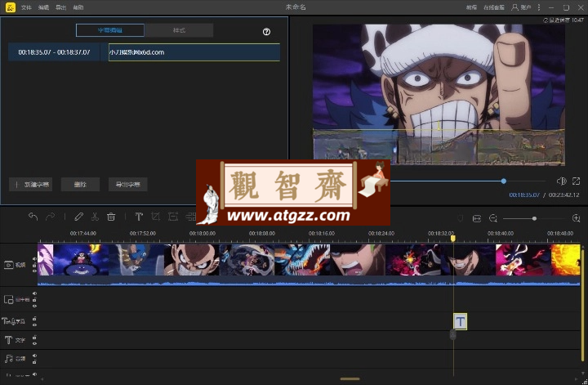Click the video track icon
The image size is (588, 385).
(x=9, y=265)
